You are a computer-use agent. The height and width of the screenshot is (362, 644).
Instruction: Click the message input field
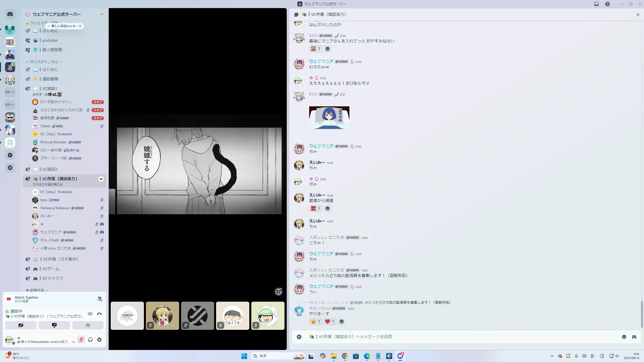click(x=453, y=337)
